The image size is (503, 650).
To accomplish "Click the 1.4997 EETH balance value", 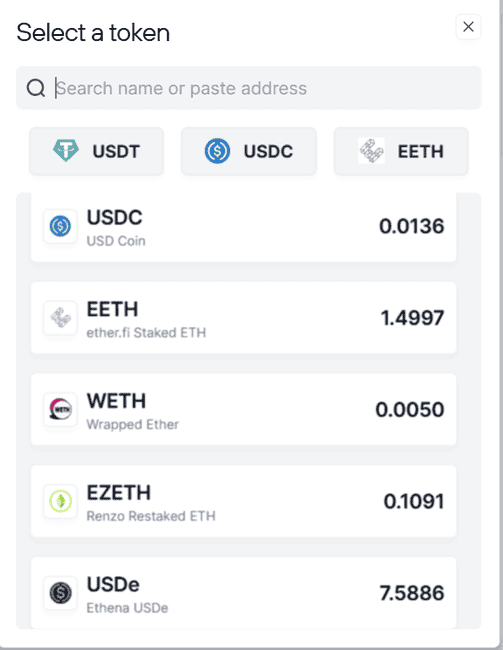I will pyautogui.click(x=412, y=318).
